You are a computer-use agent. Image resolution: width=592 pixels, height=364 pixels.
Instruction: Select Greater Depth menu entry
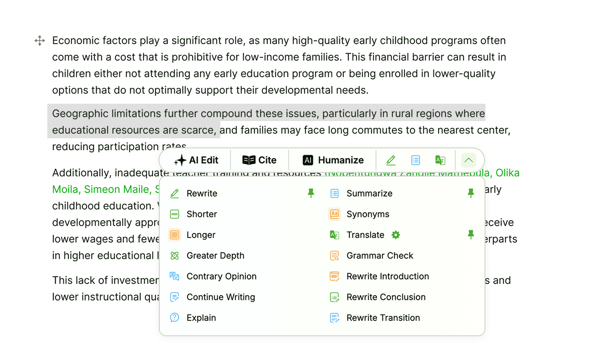tap(215, 256)
